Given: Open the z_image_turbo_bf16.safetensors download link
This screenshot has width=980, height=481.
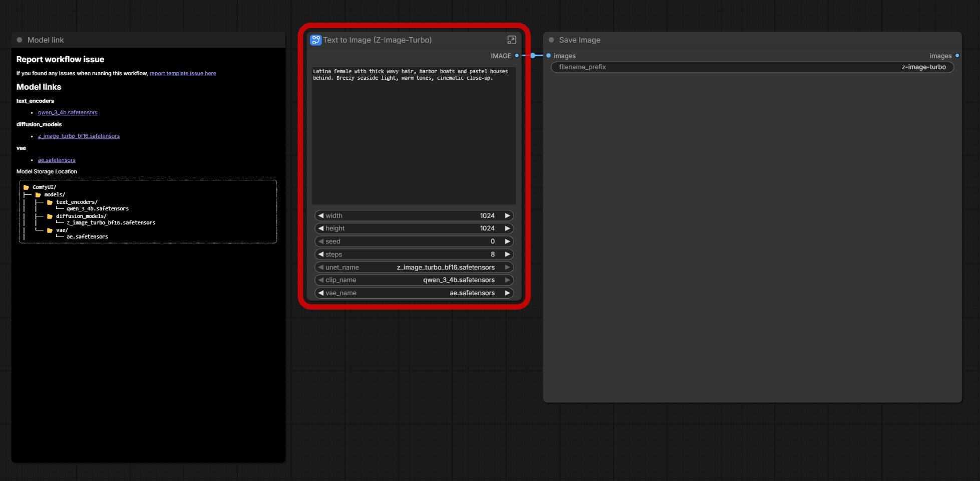Looking at the screenshot, I should [79, 136].
